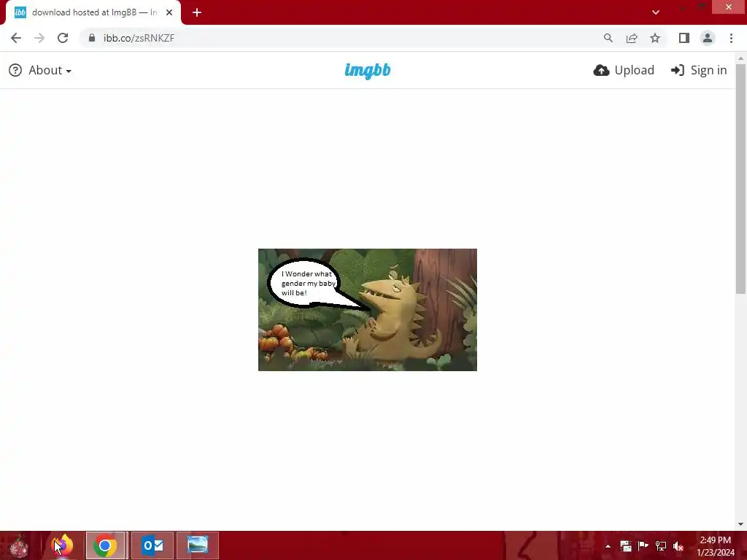This screenshot has width=747, height=560.
Task: Close the ImgBB download tab
Action: click(x=169, y=12)
